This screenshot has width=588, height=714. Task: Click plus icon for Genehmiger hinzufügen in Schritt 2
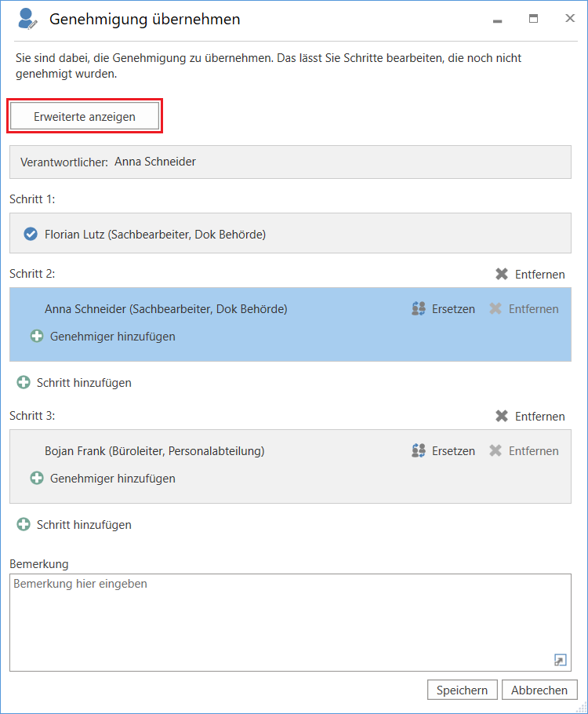[x=37, y=336]
